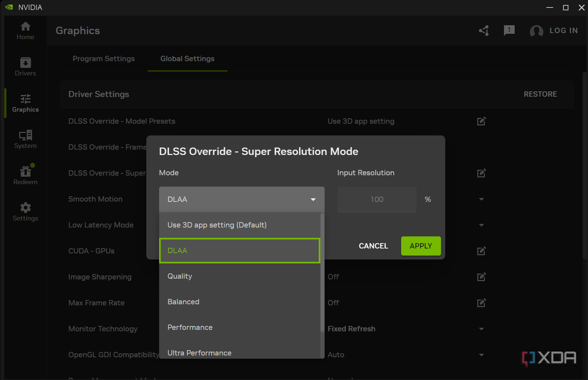
Task: Switch to the Global Settings tab
Action: pyautogui.click(x=187, y=59)
